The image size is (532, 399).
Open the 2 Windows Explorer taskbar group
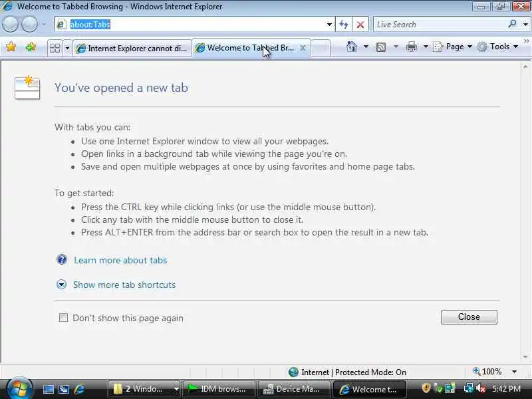coord(144,389)
